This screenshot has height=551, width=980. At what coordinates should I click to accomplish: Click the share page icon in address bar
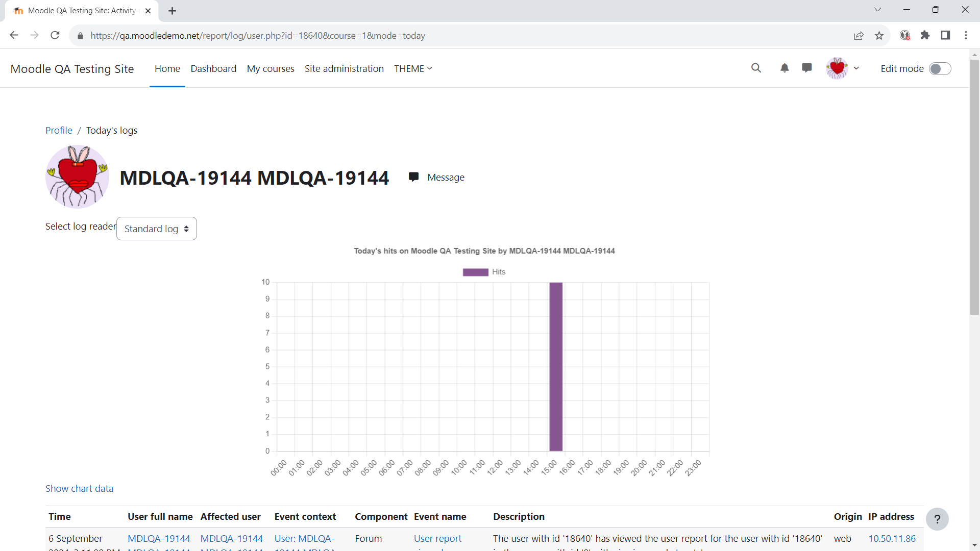pos(859,35)
